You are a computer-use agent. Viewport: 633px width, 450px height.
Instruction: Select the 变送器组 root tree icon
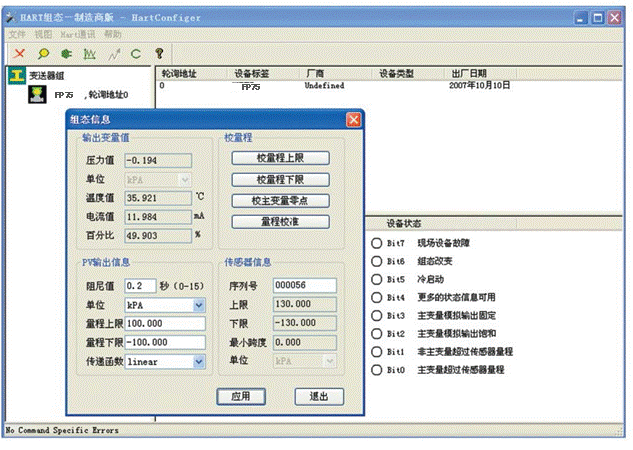(16, 74)
